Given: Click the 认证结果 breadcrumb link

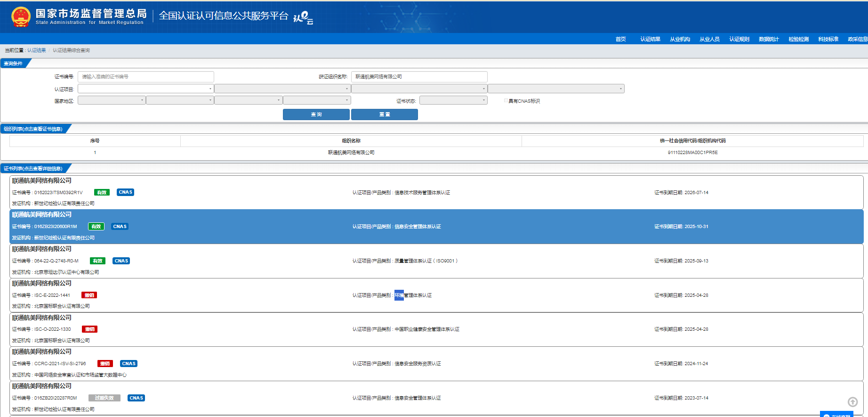Looking at the screenshot, I should coord(37,50).
